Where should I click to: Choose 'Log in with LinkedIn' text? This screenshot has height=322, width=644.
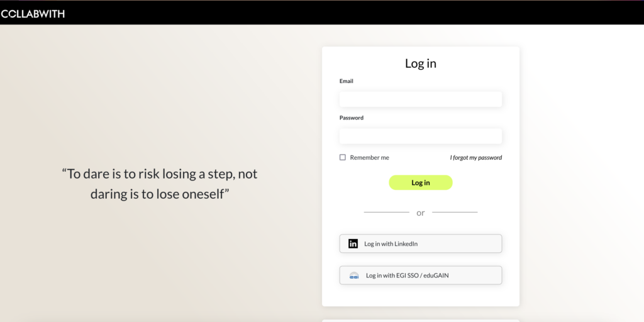point(391,243)
